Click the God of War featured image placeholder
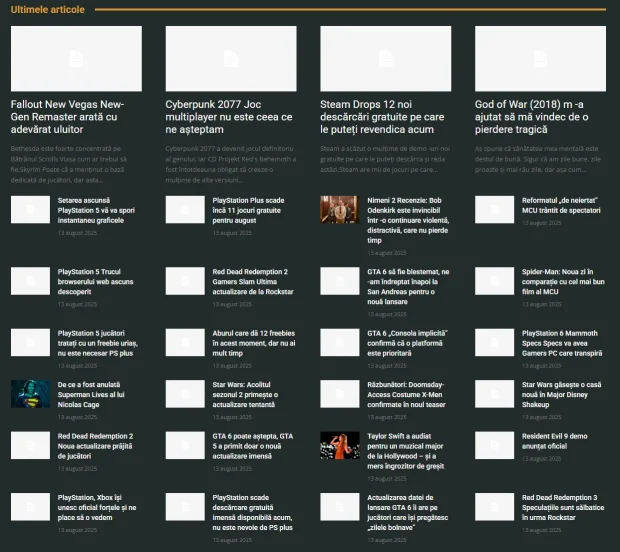620x552 pixels. (540, 59)
